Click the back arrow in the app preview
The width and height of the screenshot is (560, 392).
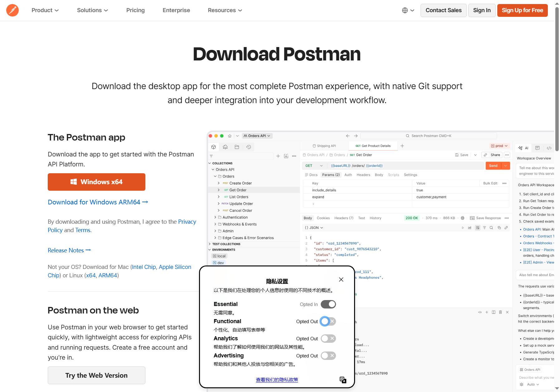[348, 136]
